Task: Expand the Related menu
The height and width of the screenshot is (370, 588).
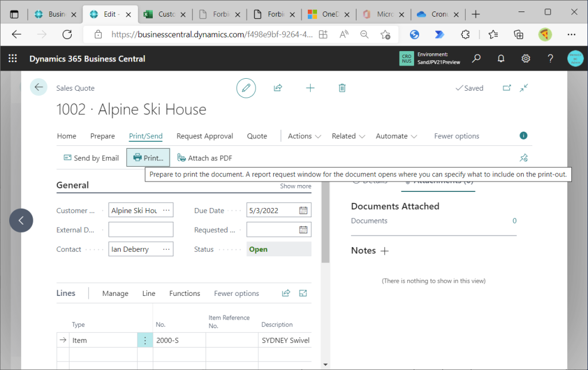Action: (348, 136)
